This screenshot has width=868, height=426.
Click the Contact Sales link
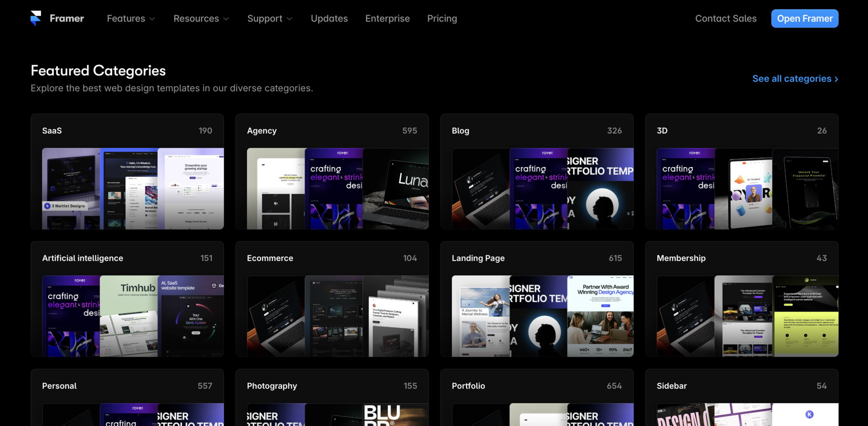pos(726,18)
